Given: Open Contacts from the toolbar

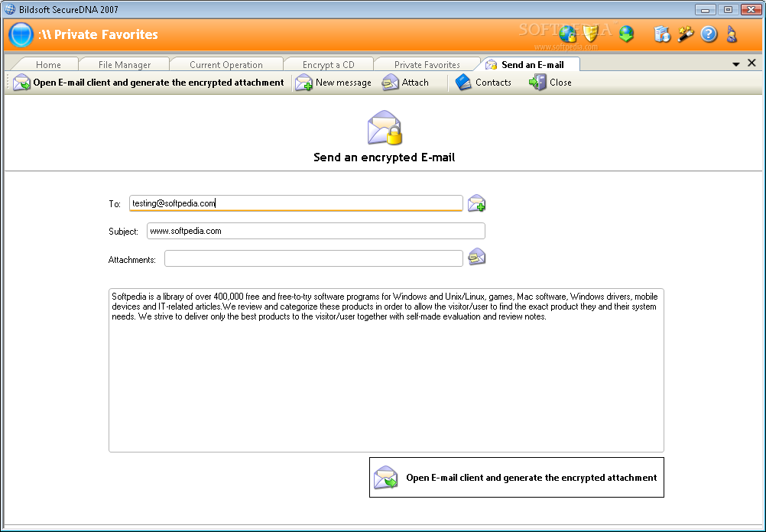Looking at the screenshot, I should pos(483,83).
